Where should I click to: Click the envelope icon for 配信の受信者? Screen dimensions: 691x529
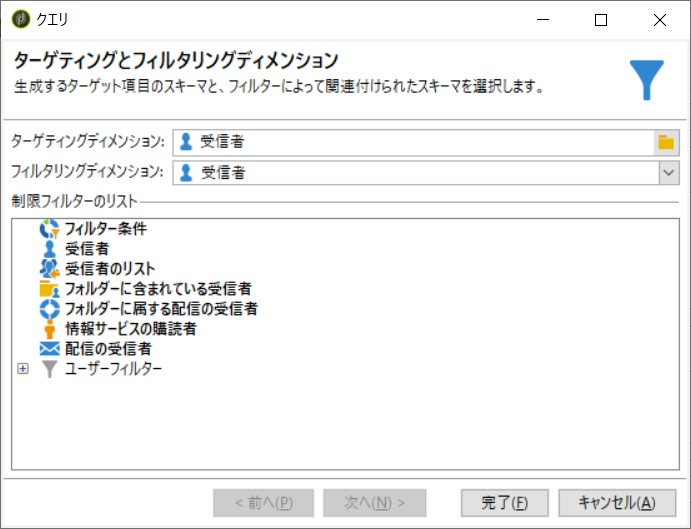click(x=49, y=349)
